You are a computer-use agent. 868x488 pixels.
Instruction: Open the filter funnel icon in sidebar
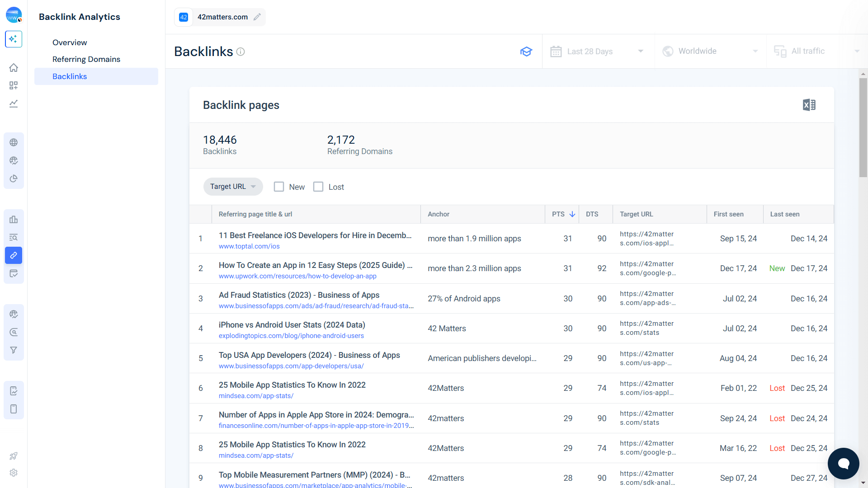pyautogui.click(x=14, y=350)
